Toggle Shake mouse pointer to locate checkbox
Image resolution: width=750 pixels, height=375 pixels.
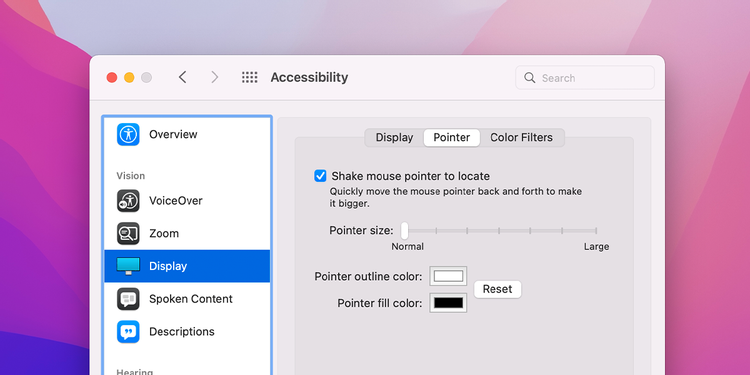320,176
